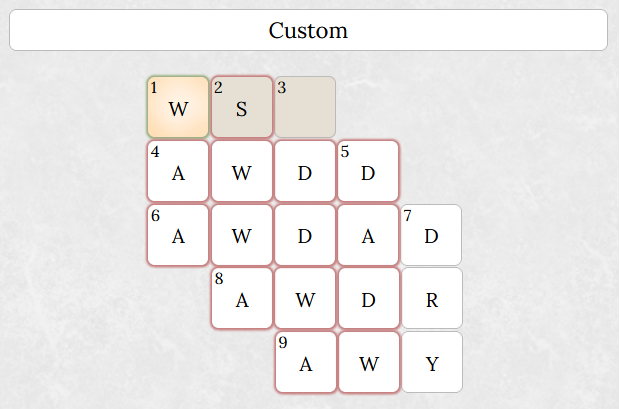620x409 pixels.
Task: Select the cell numbered 6 containing A
Action: point(178,235)
